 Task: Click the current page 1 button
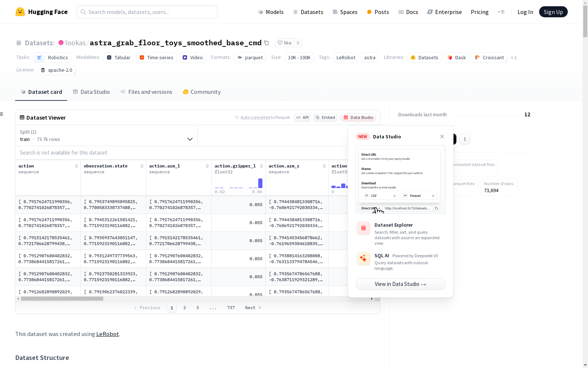pyautogui.click(x=172, y=308)
